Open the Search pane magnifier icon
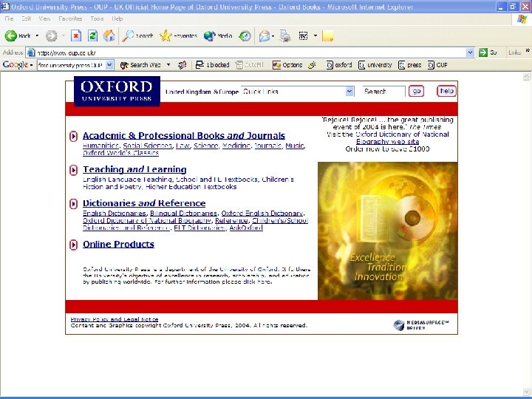Screen dimensions: 532x399 (128, 35)
